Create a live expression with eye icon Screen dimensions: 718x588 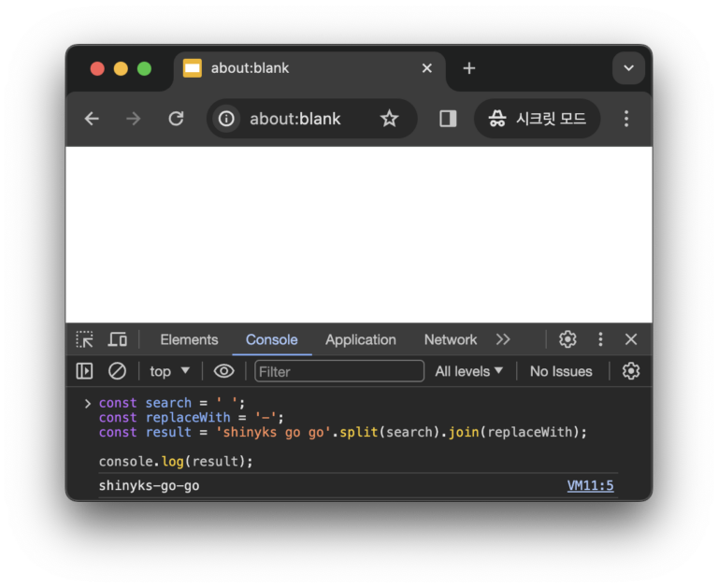tap(224, 371)
